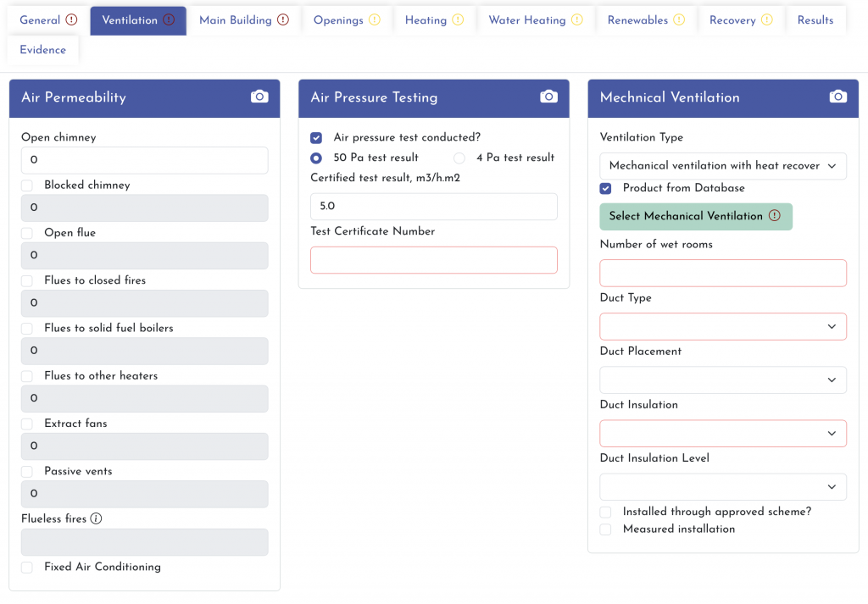Image resolution: width=868 pixels, height=604 pixels.
Task: Click the warning icon on the Heating tab
Action: click(x=458, y=20)
